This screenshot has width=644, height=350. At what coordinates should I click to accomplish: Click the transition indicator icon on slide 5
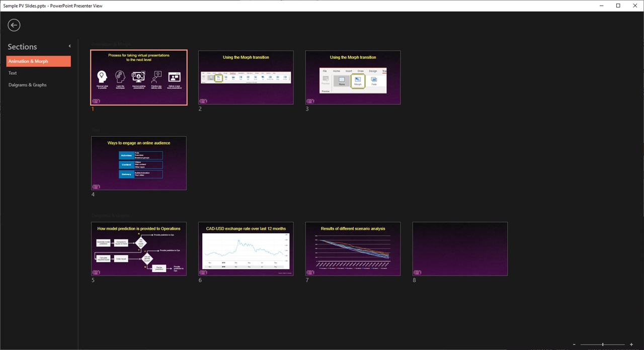click(96, 272)
